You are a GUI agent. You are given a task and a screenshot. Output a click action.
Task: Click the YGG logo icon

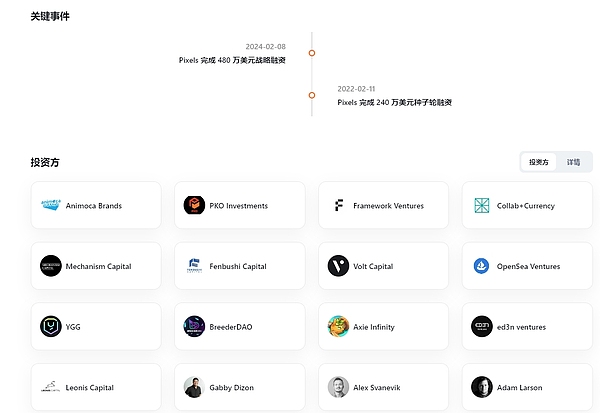point(51,327)
